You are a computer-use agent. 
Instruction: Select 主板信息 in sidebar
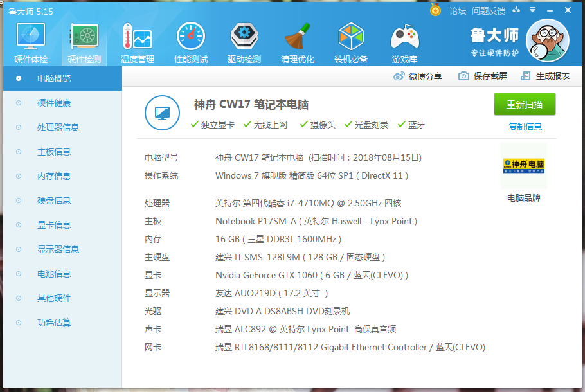pyautogui.click(x=63, y=152)
